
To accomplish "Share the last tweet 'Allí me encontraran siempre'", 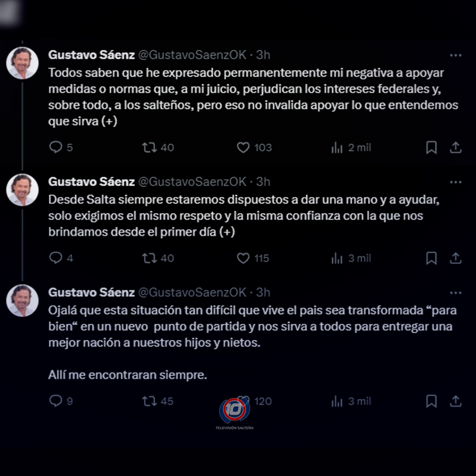I will pos(456,401).
